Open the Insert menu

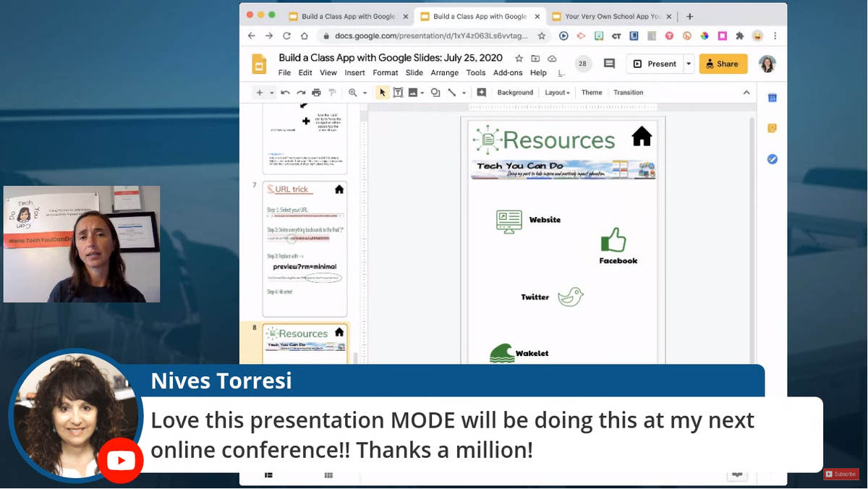tap(354, 73)
